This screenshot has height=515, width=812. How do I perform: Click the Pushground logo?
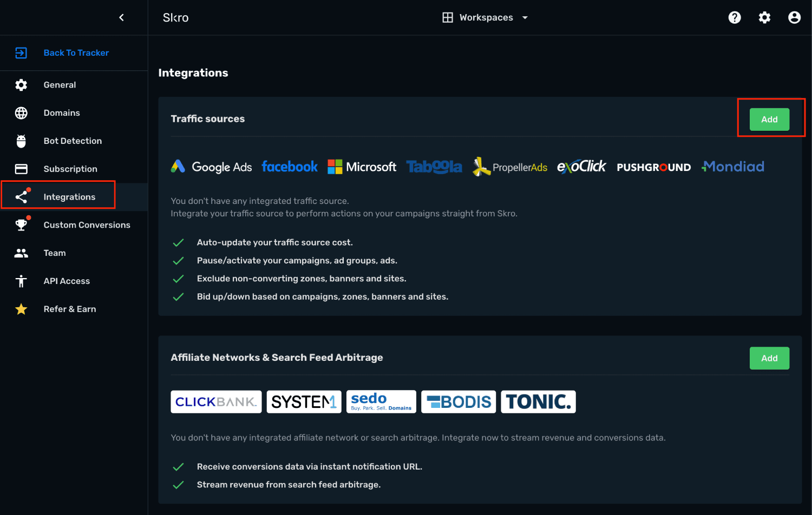pos(653,167)
